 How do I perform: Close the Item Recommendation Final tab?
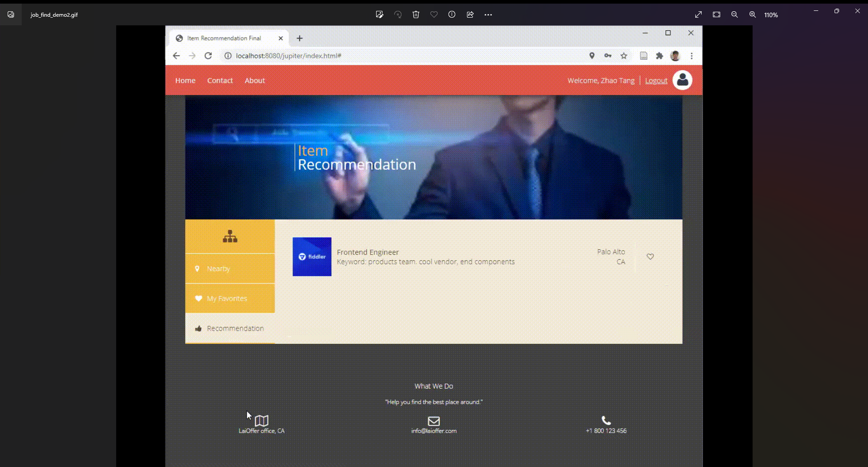pos(281,38)
